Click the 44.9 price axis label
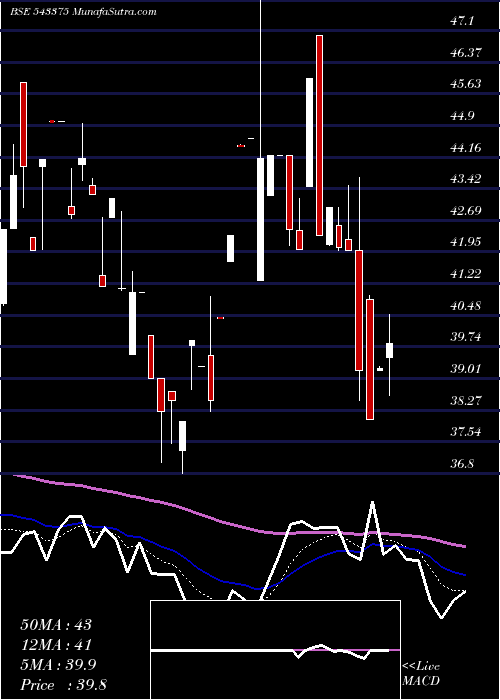The image size is (500, 700). [463, 116]
